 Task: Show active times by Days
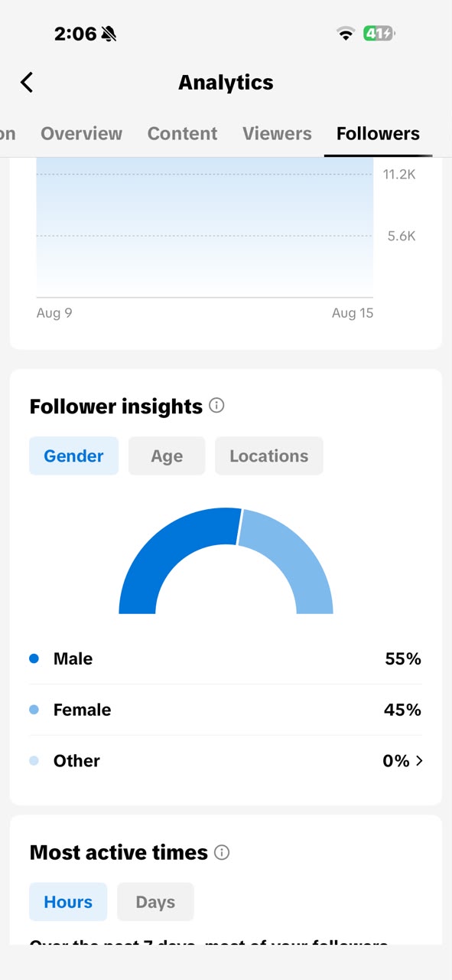155,902
